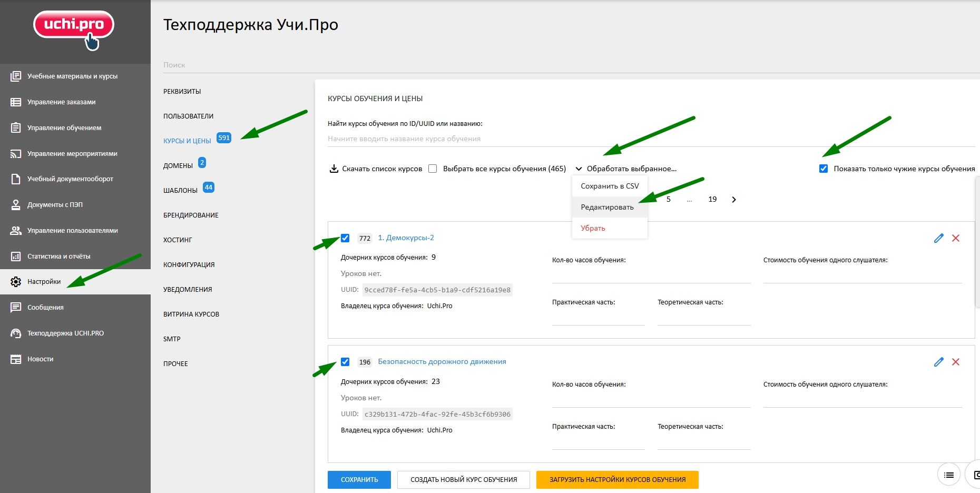Click Теоретическая часть field for Демокурсы-2
Viewport: 980px width, 493px height.
[704, 317]
